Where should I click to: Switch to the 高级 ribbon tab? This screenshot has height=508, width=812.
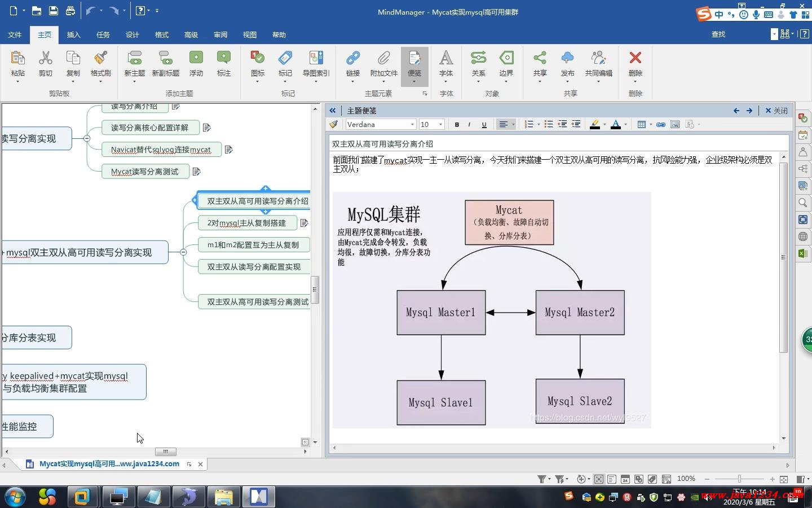click(191, 34)
